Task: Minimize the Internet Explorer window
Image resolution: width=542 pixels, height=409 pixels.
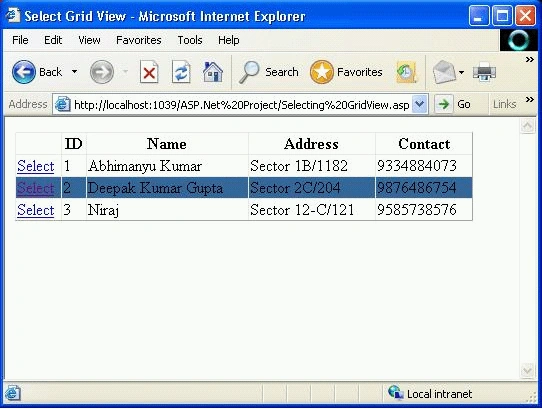Action: pos(478,16)
